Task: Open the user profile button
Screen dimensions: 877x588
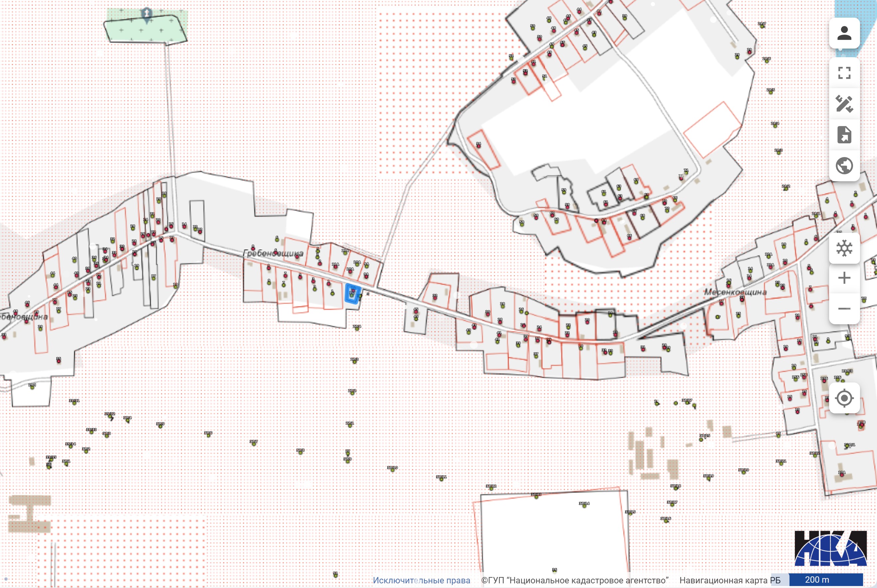Action: coord(844,33)
